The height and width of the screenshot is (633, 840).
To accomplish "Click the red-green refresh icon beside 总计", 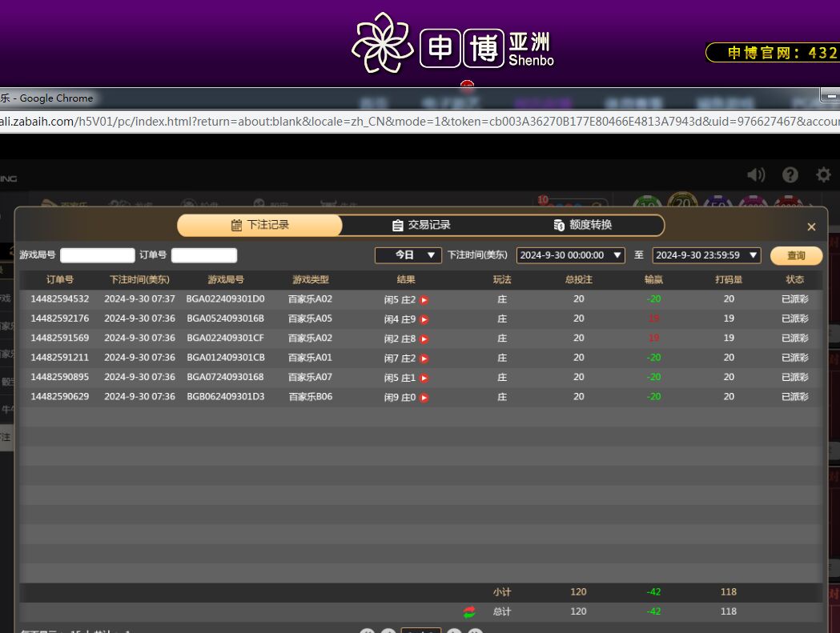I will point(469,612).
